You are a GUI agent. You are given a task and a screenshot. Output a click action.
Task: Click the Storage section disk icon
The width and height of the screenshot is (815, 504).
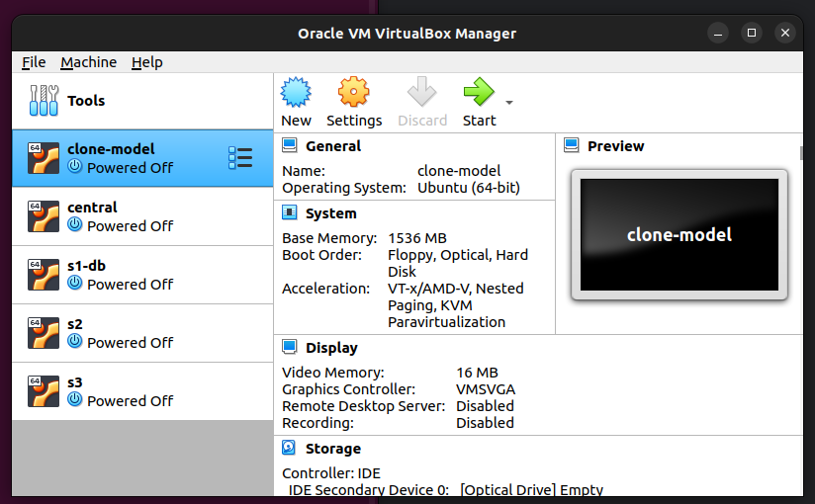tap(289, 448)
